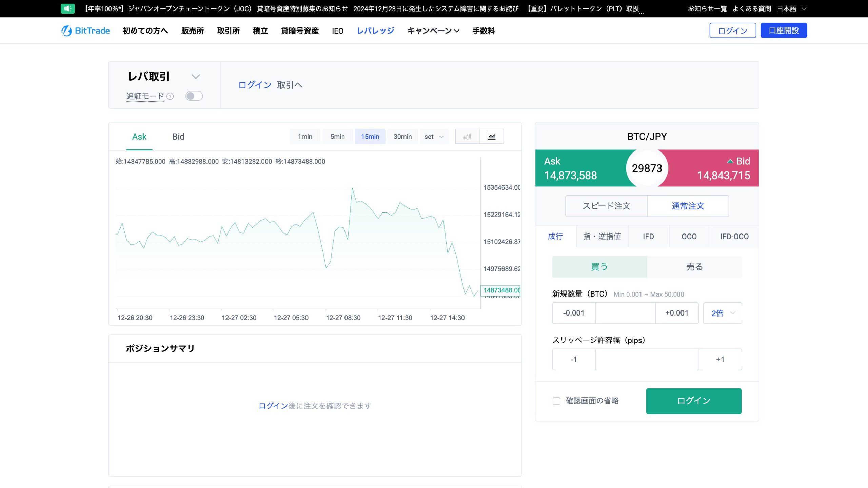Screen dimensions: 868x488
Task: Switch chart to candlestick view icon
Action: click(x=467, y=137)
